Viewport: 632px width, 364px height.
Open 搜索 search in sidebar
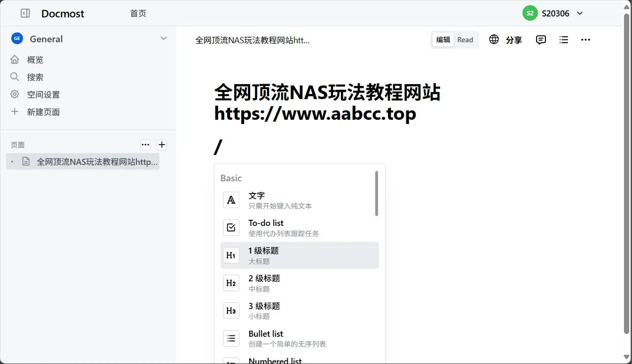(x=35, y=77)
